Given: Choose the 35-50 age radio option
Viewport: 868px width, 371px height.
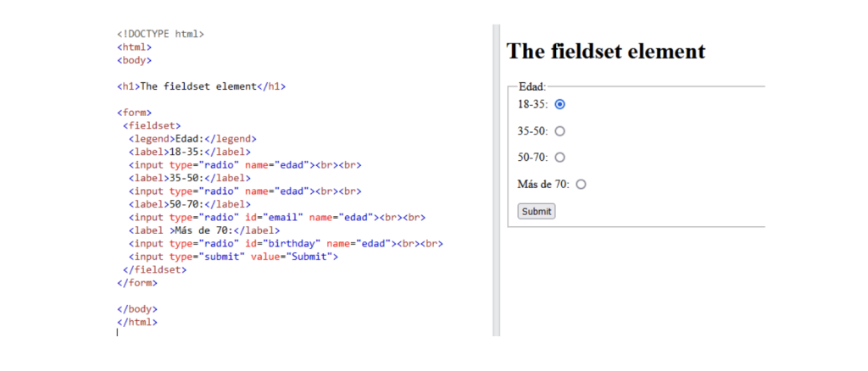Looking at the screenshot, I should coord(559,131).
